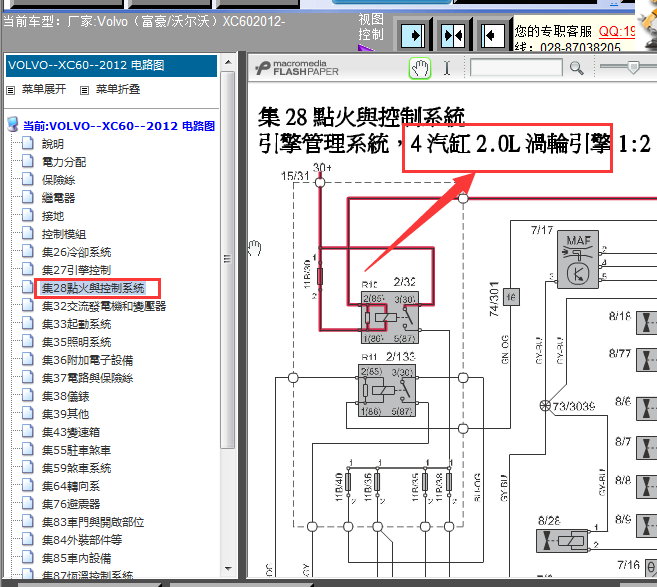Click the page icon beside 集38儀錶
Image resolution: width=657 pixels, height=587 pixels.
click(x=28, y=396)
